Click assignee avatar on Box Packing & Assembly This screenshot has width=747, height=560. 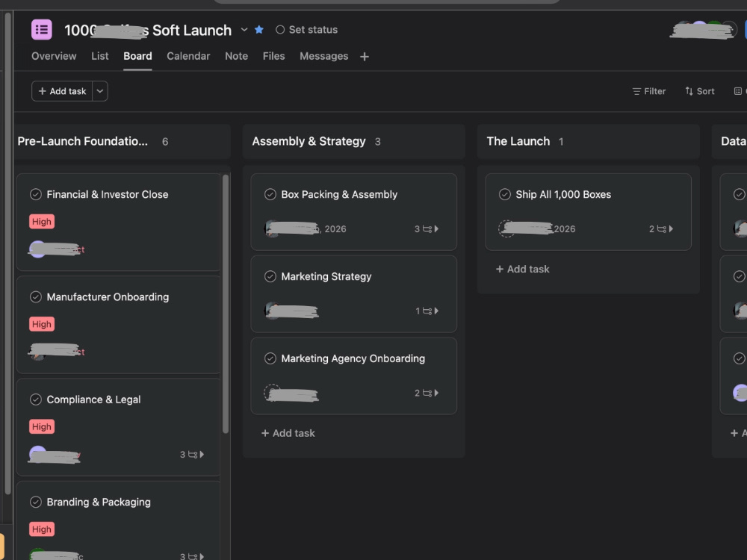272,228
